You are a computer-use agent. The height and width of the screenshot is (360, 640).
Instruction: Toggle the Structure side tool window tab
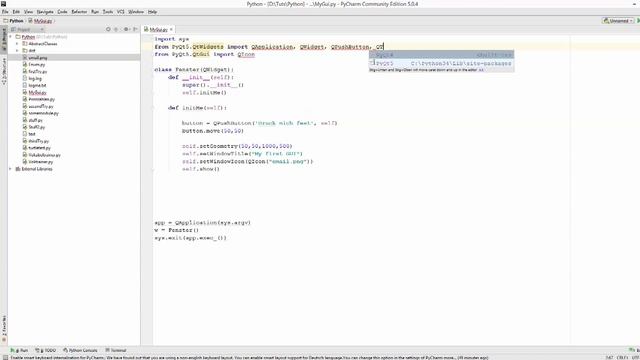click(x=4, y=71)
